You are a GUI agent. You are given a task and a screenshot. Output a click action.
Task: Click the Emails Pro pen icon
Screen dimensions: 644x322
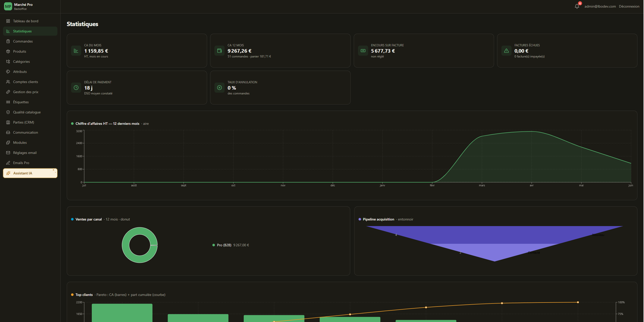(8, 163)
